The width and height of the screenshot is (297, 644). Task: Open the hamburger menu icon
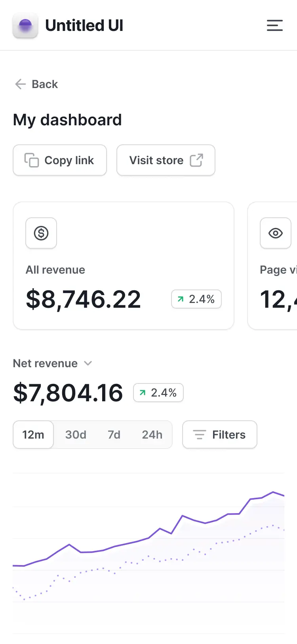coord(274,25)
